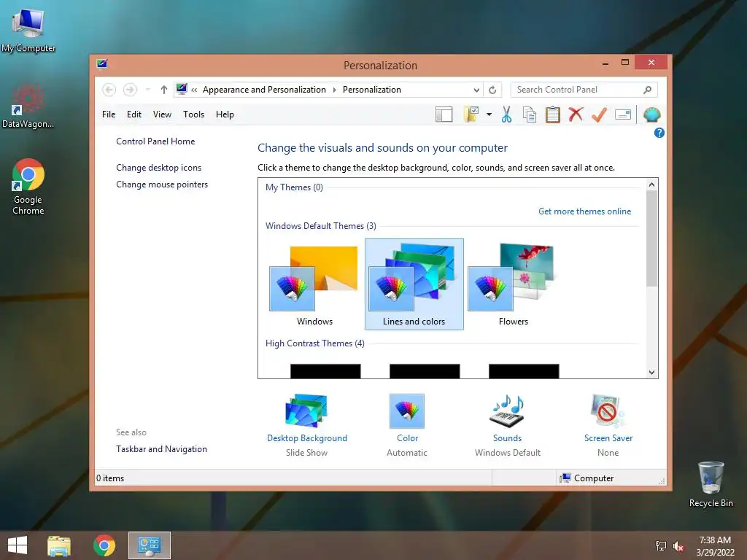Refresh the Personalization page
Screen dimensions: 747x560
click(492, 90)
